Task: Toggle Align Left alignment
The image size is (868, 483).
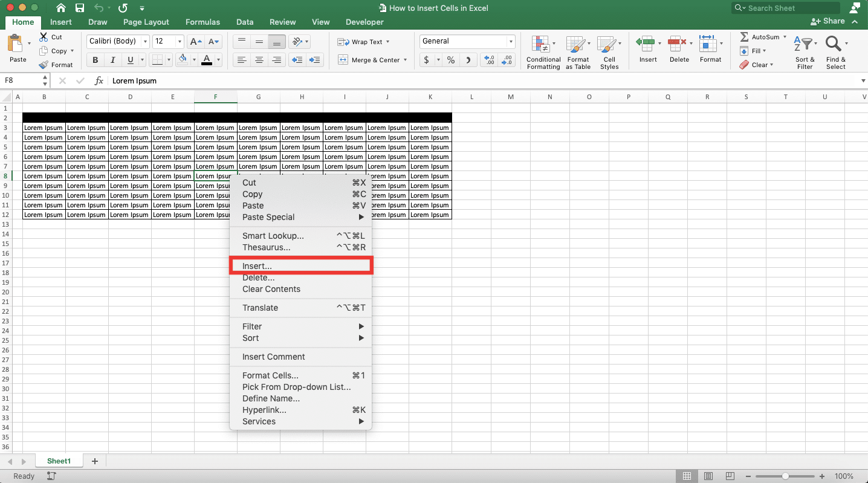Action: pos(241,60)
